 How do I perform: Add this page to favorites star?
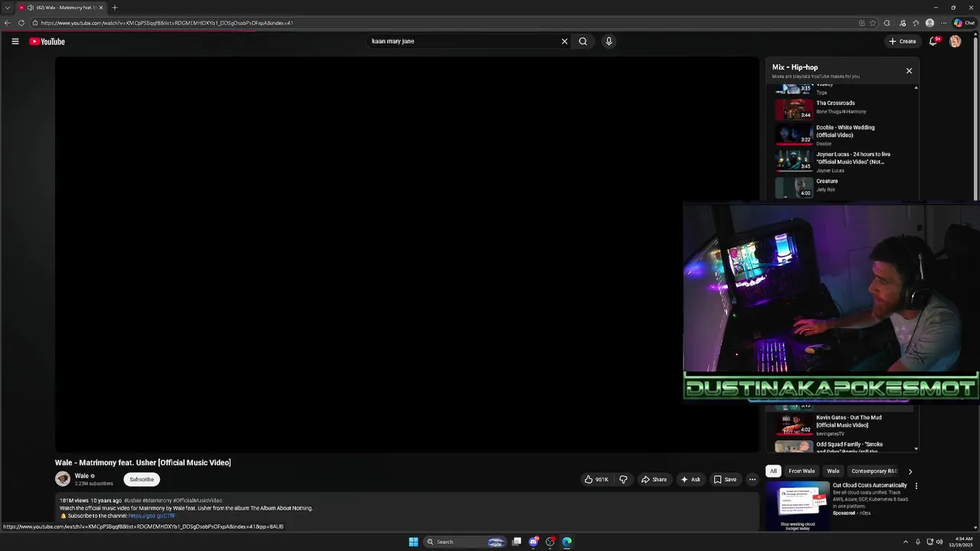click(x=873, y=23)
